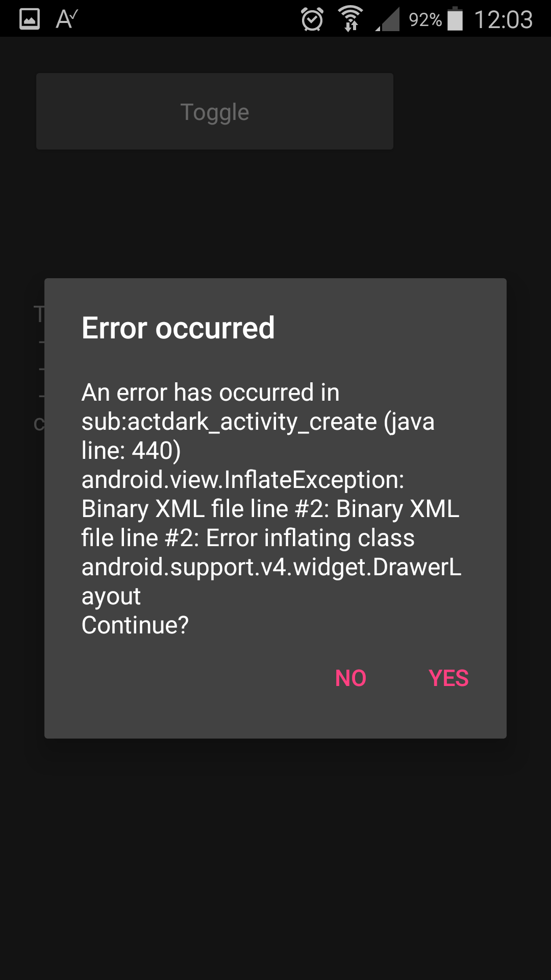Click the sub:actdark_activity_create error line
This screenshot has height=980, width=551.
pos(258,422)
